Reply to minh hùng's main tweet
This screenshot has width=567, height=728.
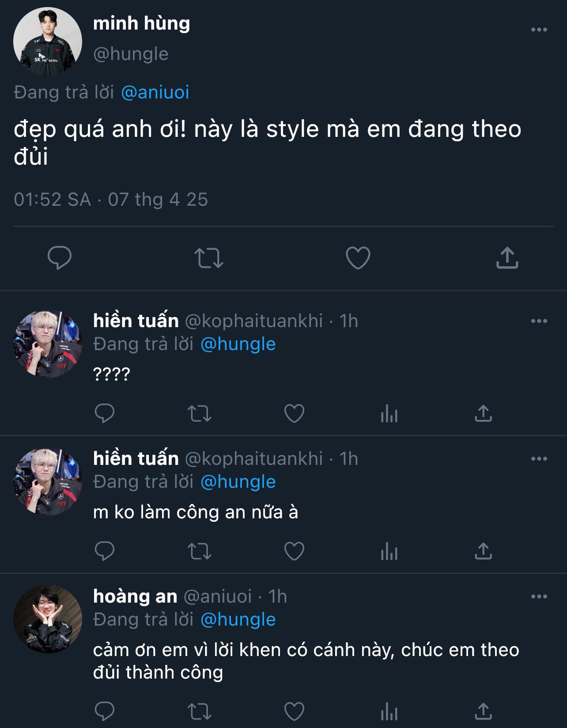(x=60, y=258)
